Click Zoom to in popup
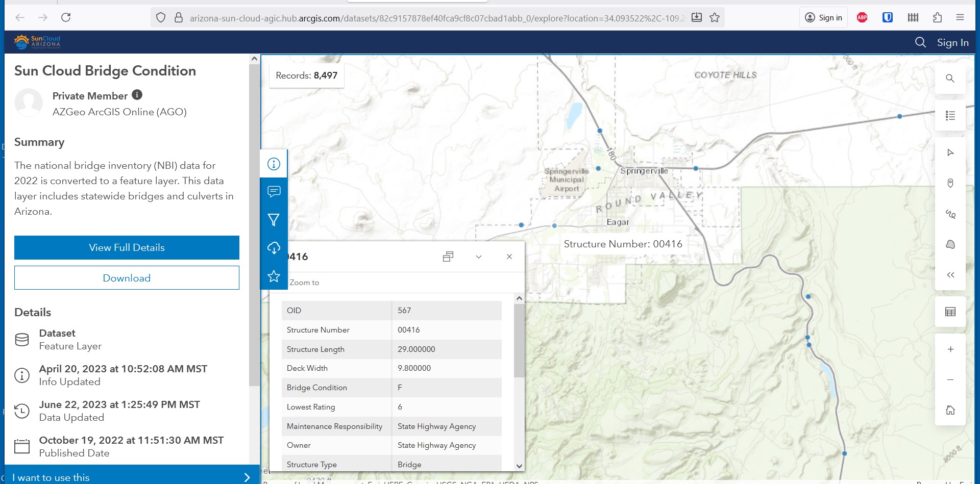Screen dimensions: 980x484 304,283
